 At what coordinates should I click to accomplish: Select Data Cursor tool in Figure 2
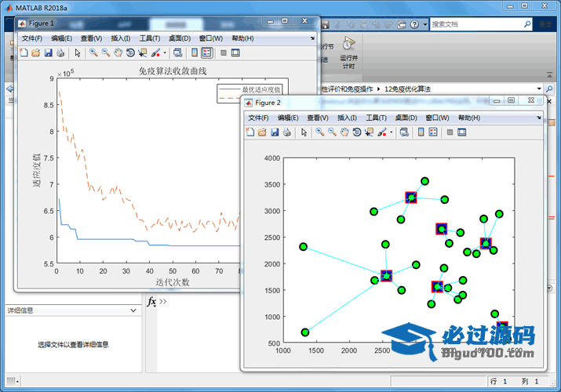369,132
